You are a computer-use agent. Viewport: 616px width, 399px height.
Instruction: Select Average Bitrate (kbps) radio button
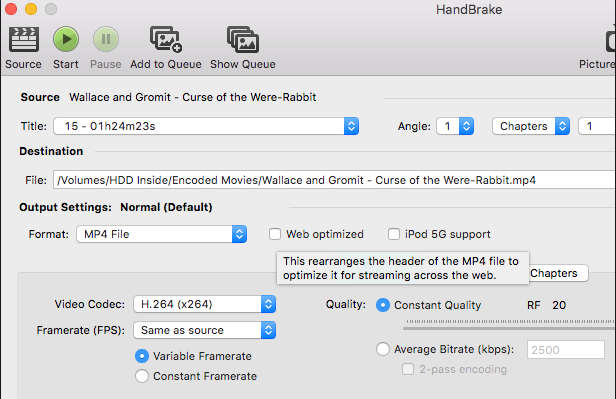click(x=383, y=349)
